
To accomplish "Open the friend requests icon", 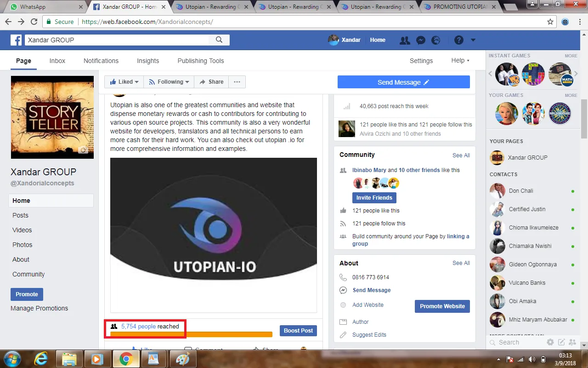I will pos(405,40).
